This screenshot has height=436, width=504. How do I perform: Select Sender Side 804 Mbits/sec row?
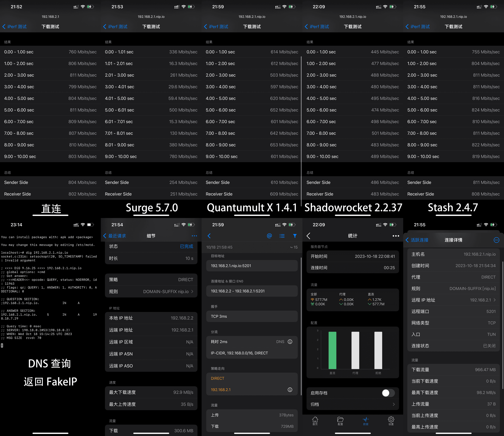pos(50,182)
